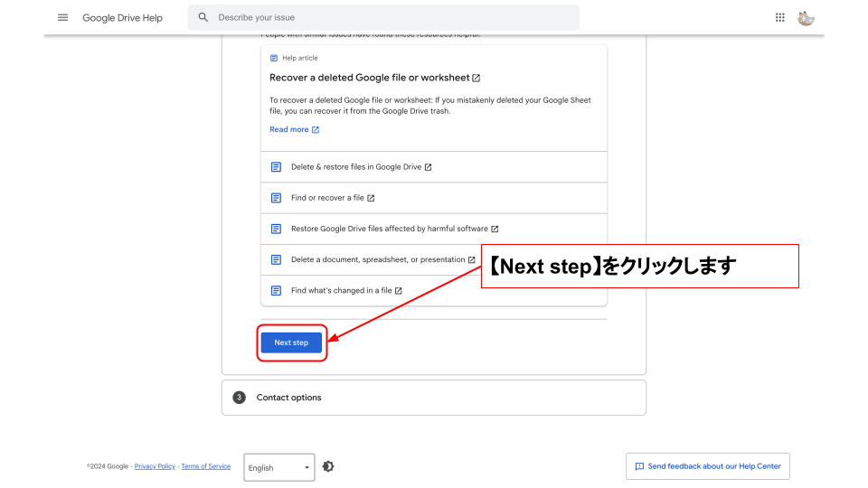Click the feedback icon in footer button

[x=640, y=466]
